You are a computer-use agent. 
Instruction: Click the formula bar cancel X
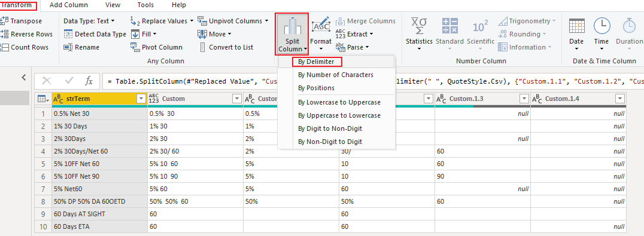47,81
